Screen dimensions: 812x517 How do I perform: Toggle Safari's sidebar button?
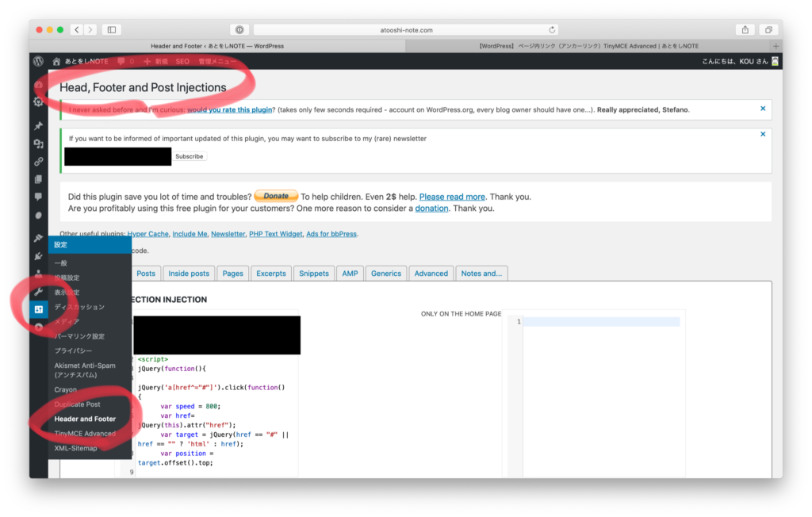click(111, 29)
